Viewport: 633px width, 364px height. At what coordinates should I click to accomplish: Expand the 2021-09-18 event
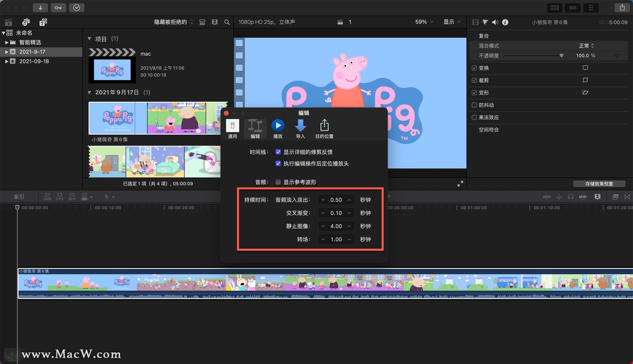tap(7, 61)
